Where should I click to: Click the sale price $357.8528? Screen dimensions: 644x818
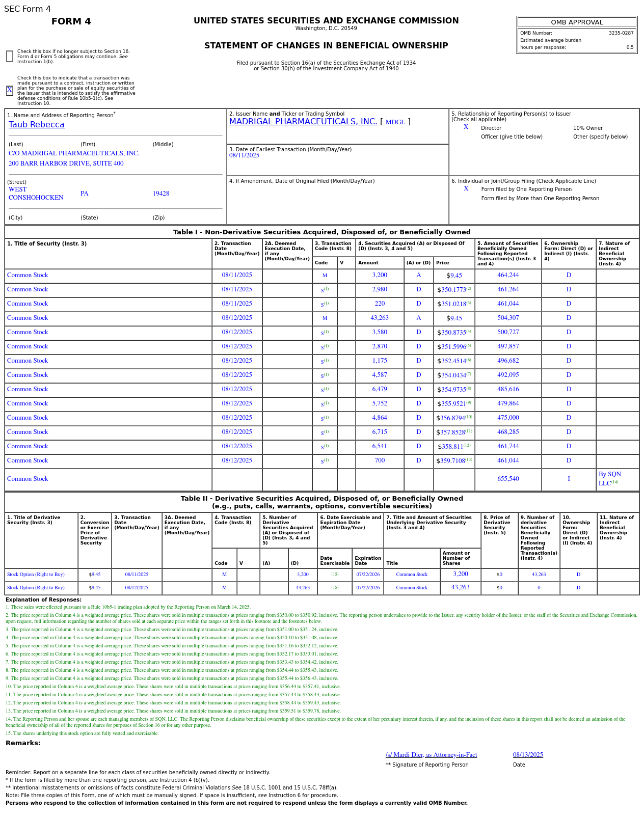click(x=450, y=432)
